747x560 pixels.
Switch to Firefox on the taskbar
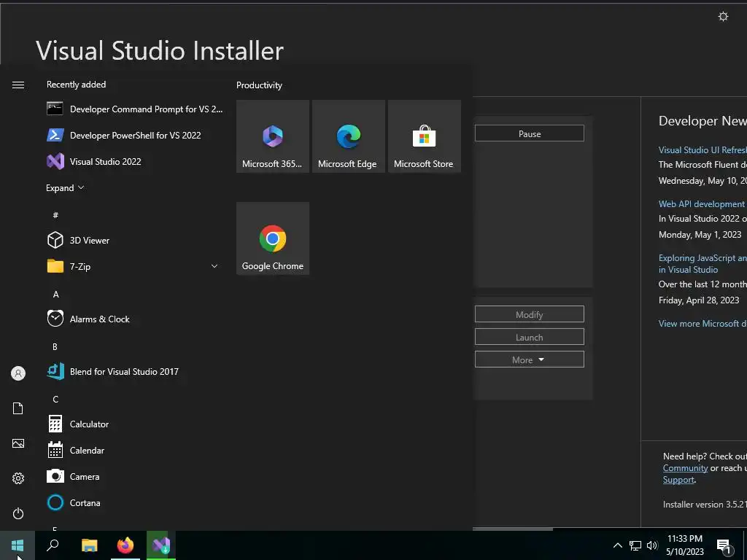click(125, 545)
